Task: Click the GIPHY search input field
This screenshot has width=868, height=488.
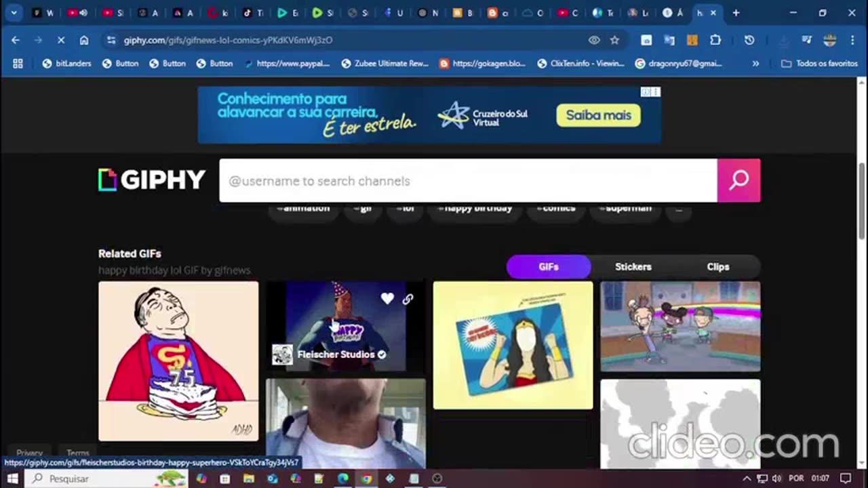Action: click(468, 181)
